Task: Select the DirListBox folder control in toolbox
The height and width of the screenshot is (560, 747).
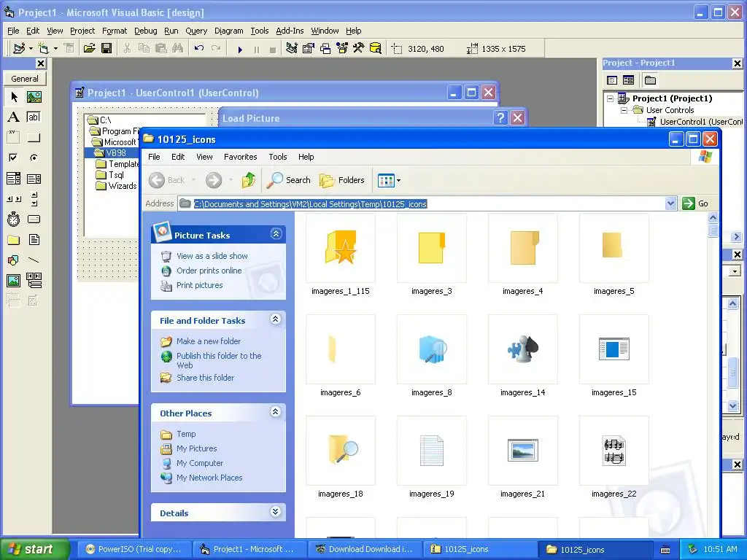Action: click(x=13, y=239)
